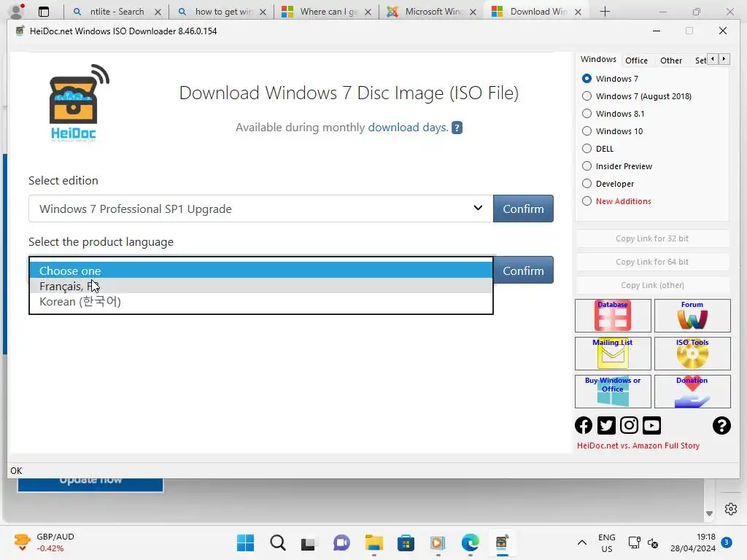The image size is (747, 560).
Task: Click the ENG US language indicator
Action: point(606,542)
